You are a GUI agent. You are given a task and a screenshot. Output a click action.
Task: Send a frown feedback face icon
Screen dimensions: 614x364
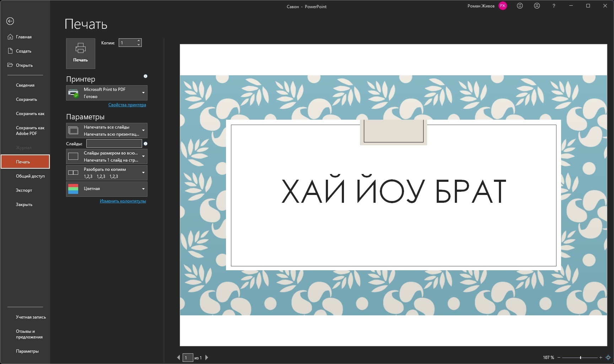tap(537, 6)
